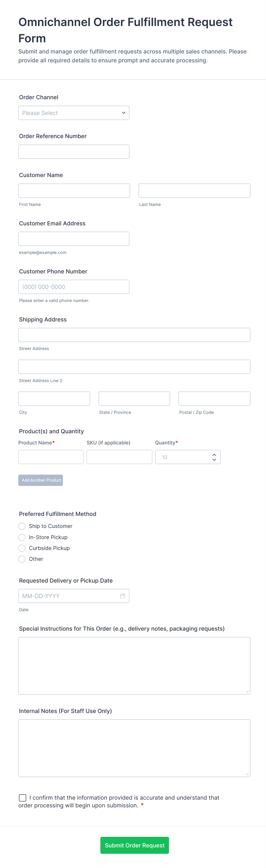266x868 pixels.
Task: Choose Curbside Pickup fulfillment method
Action: coord(22,548)
